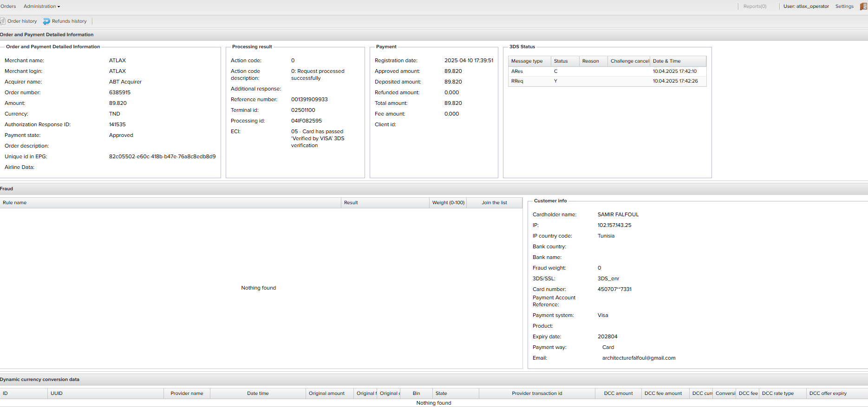This screenshot has height=407, width=868.
Task: Click the blue Refunds history arrow icon
Action: point(46,21)
